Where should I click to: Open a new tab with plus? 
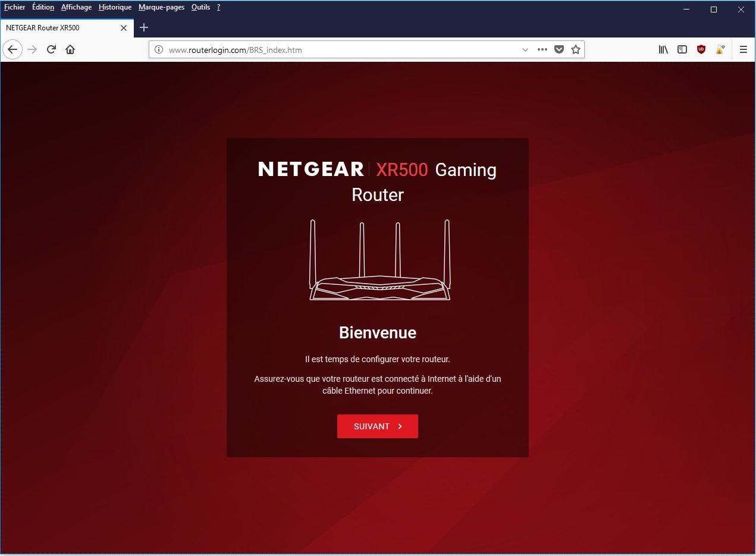143,27
